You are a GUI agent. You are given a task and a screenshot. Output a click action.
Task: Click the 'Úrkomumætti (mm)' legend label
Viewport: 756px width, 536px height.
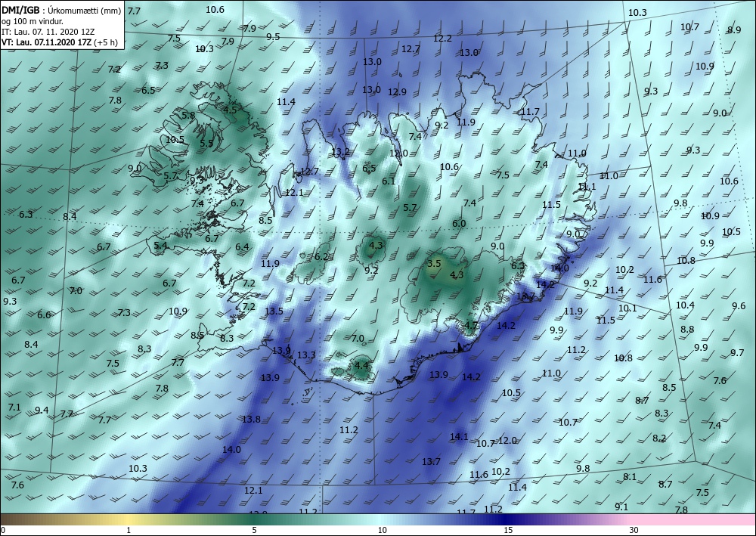click(85, 11)
